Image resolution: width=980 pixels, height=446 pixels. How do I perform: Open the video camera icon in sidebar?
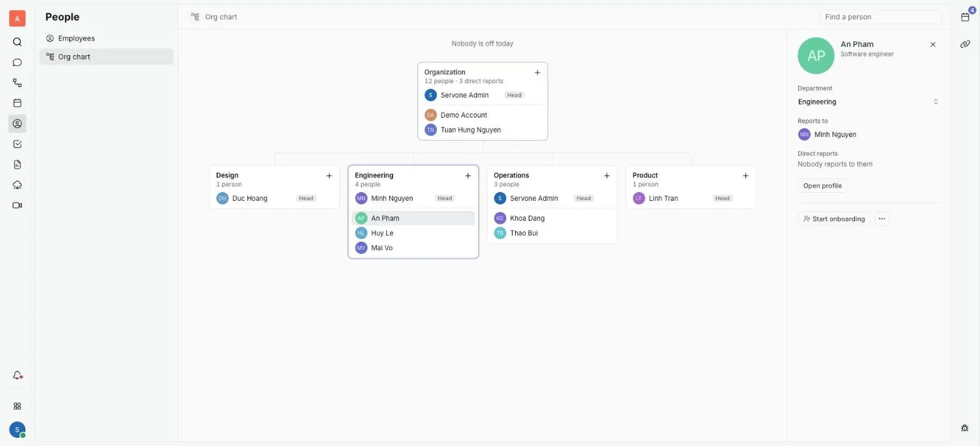(17, 205)
